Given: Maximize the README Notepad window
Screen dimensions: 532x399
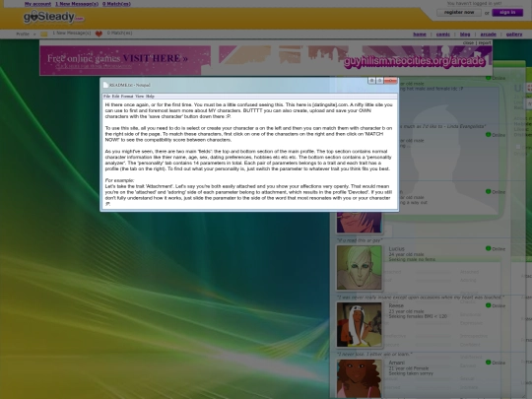Looking at the screenshot, I should pos(379,81).
